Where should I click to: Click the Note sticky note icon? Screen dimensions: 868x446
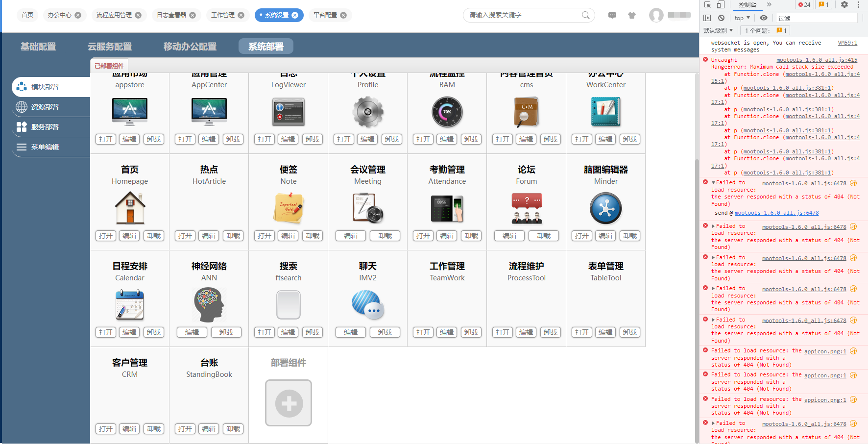click(289, 208)
